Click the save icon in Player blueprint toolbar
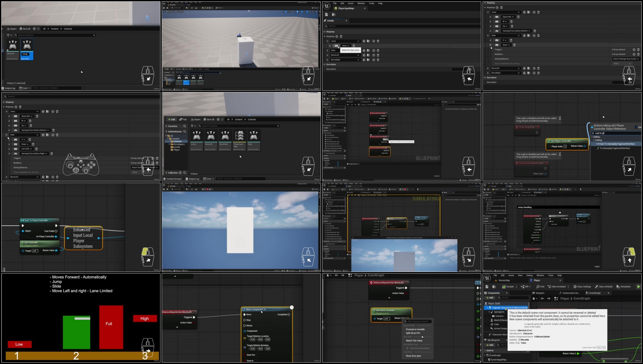 (x=487, y=287)
